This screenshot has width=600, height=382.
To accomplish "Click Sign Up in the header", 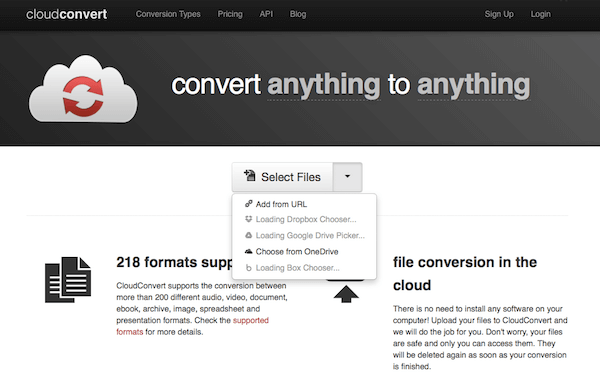I will 499,14.
